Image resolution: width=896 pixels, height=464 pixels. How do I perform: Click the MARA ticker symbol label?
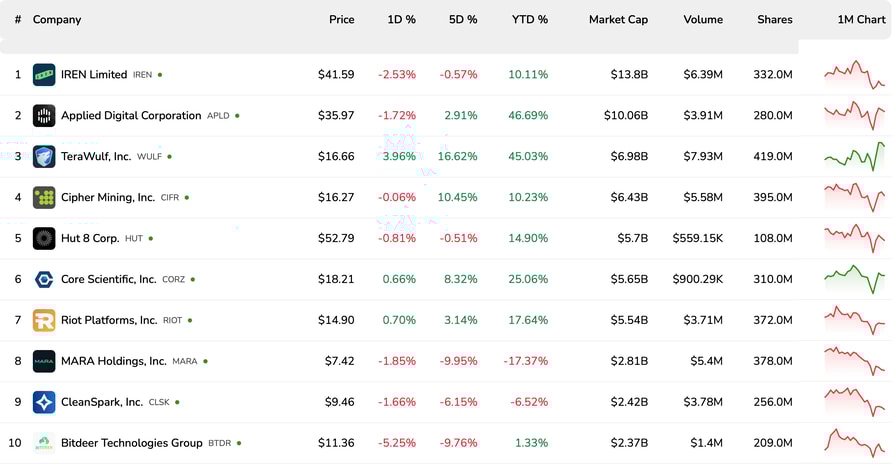185,362
